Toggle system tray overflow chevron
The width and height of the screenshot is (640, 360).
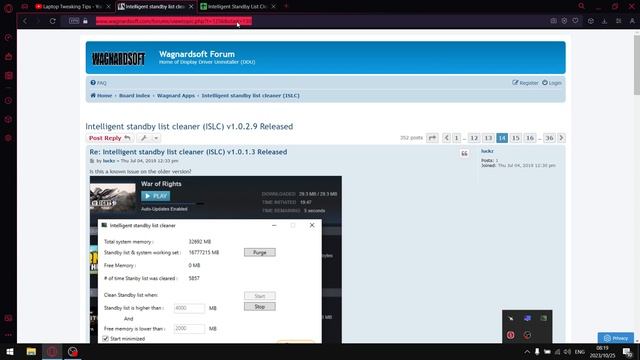(x=527, y=351)
